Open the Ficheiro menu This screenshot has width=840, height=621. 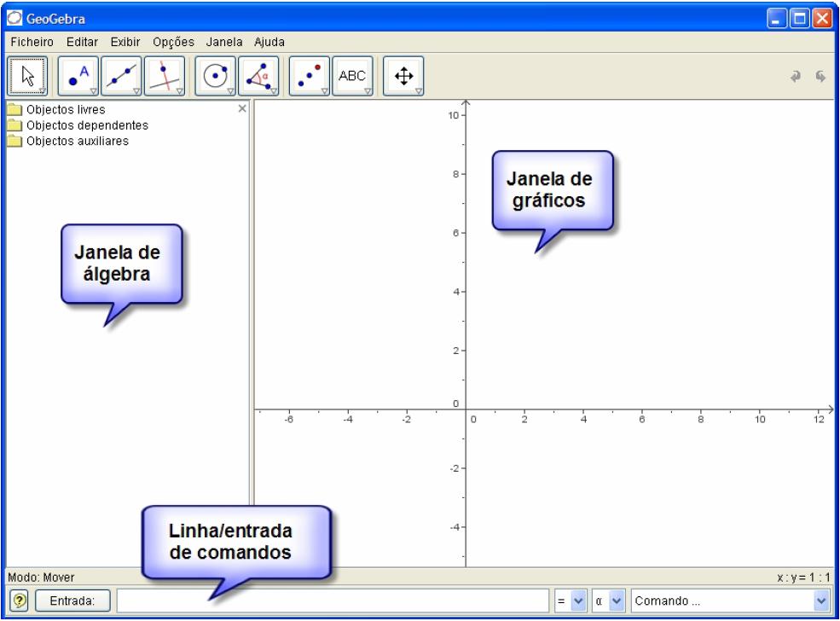(32, 42)
